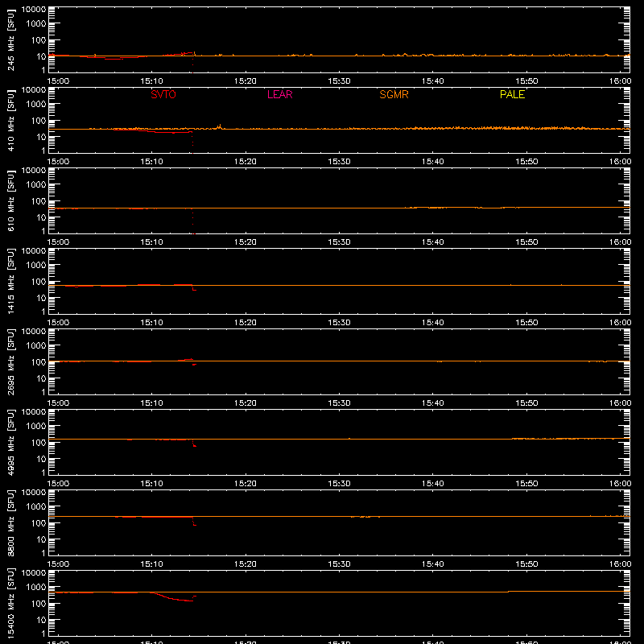The width and height of the screenshot is (644, 644).
Task: Click 15:00 under the 245 MHz panel
Action: [x=58, y=81]
